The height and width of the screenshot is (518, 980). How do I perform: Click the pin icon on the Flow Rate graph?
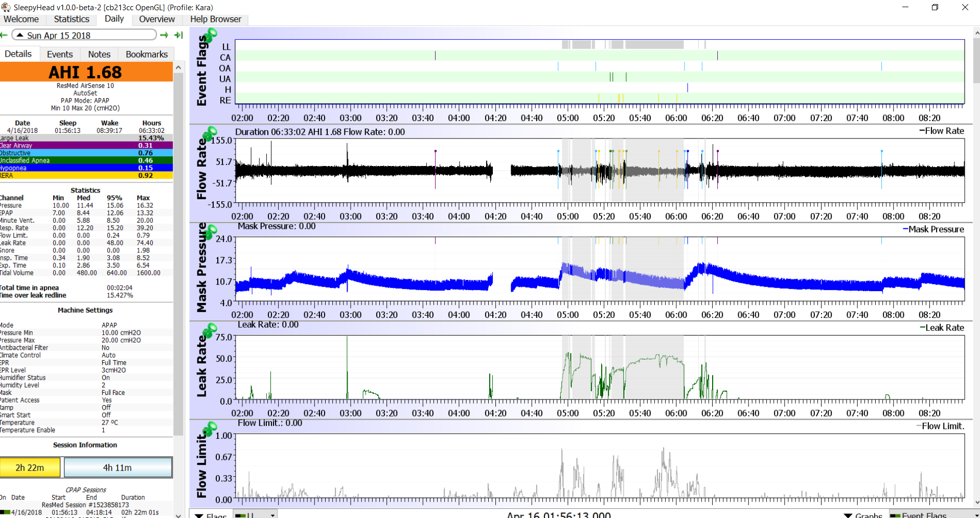click(x=210, y=133)
